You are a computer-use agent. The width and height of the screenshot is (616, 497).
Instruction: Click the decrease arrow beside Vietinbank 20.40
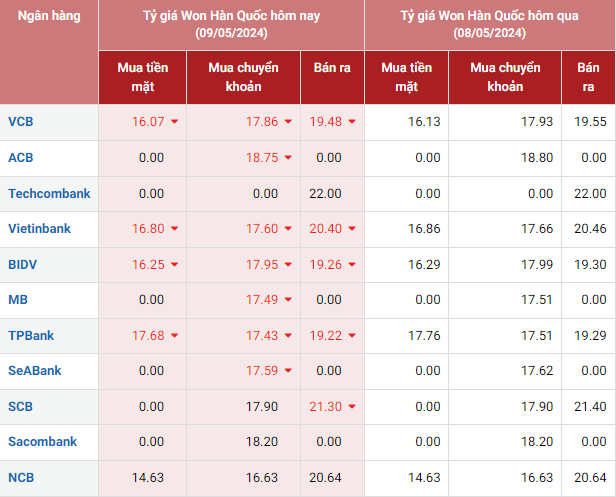[352, 229]
